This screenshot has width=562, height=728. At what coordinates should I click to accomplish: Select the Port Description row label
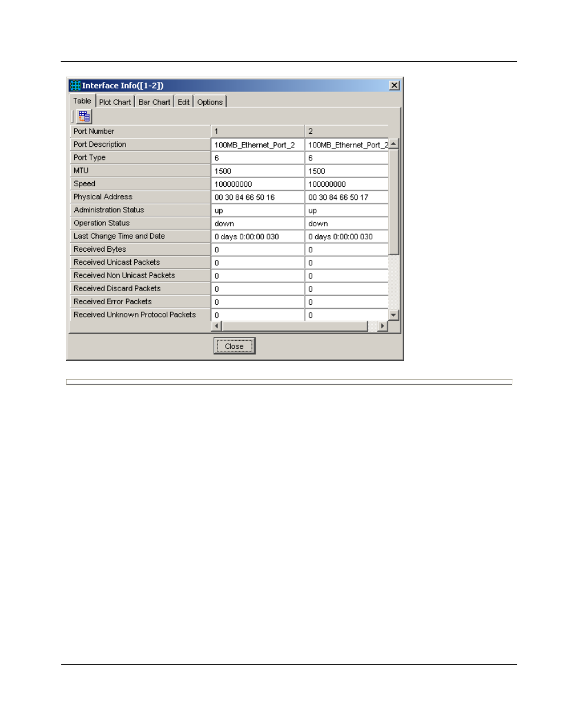tap(140, 144)
